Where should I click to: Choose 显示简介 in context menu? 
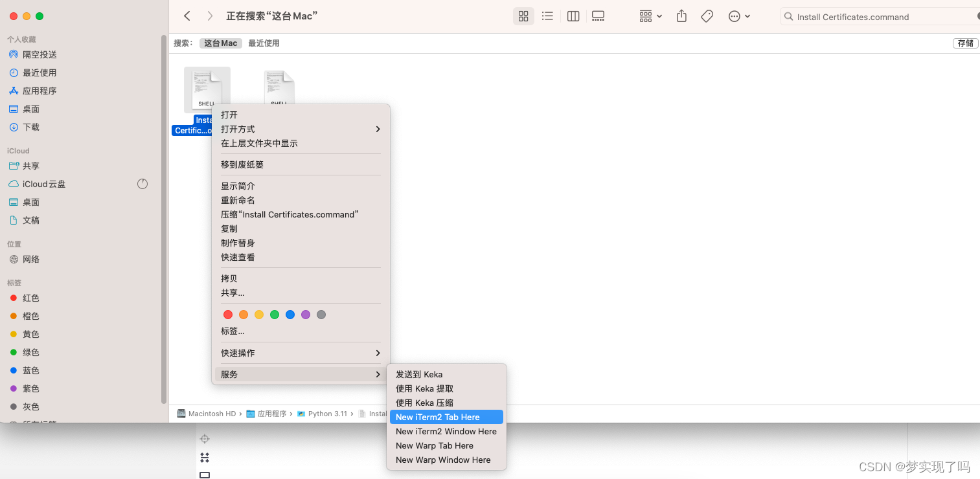301,186
